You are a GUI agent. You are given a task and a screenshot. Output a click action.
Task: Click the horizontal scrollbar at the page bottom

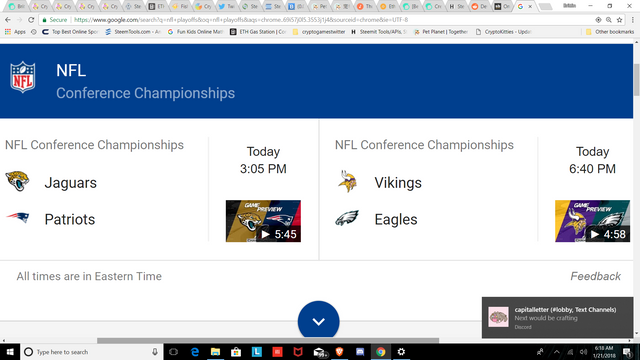tap(268, 340)
